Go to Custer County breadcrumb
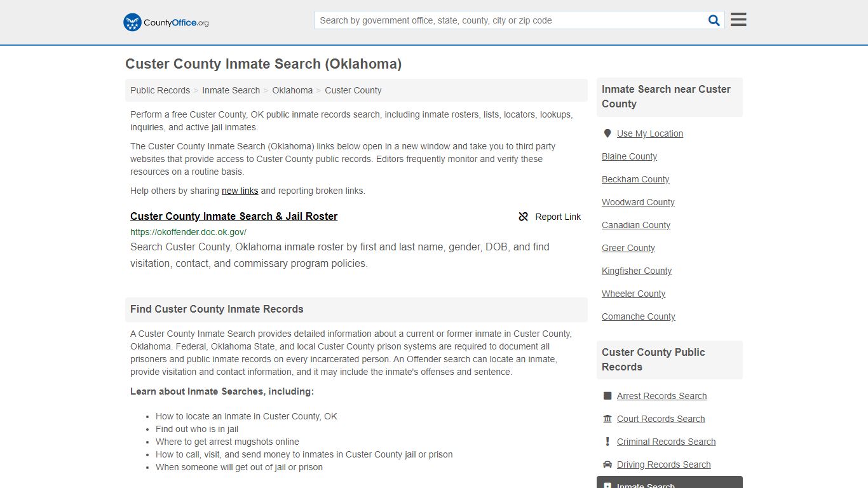Viewport: 868px width, 488px height. (x=353, y=90)
